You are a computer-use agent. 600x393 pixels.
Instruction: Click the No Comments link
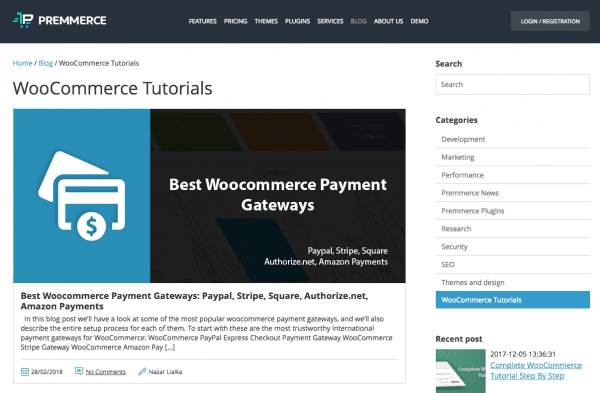(106, 372)
